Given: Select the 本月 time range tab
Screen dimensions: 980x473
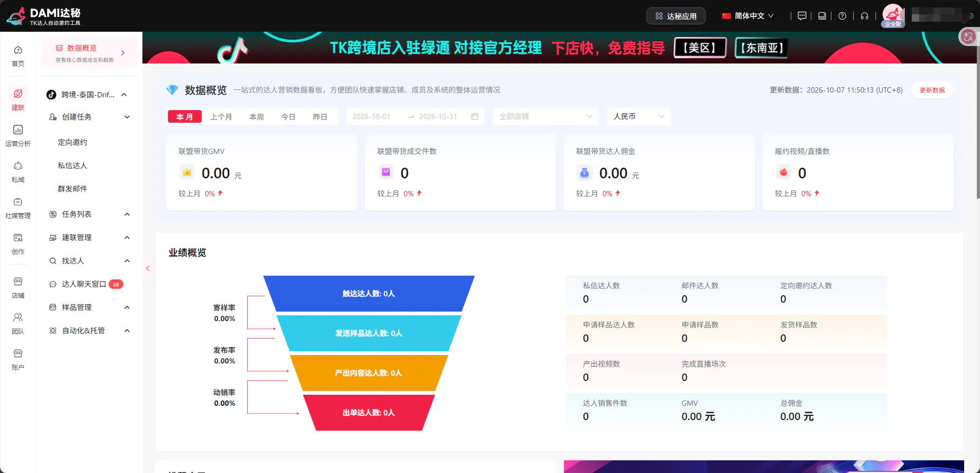Looking at the screenshot, I should click(185, 116).
